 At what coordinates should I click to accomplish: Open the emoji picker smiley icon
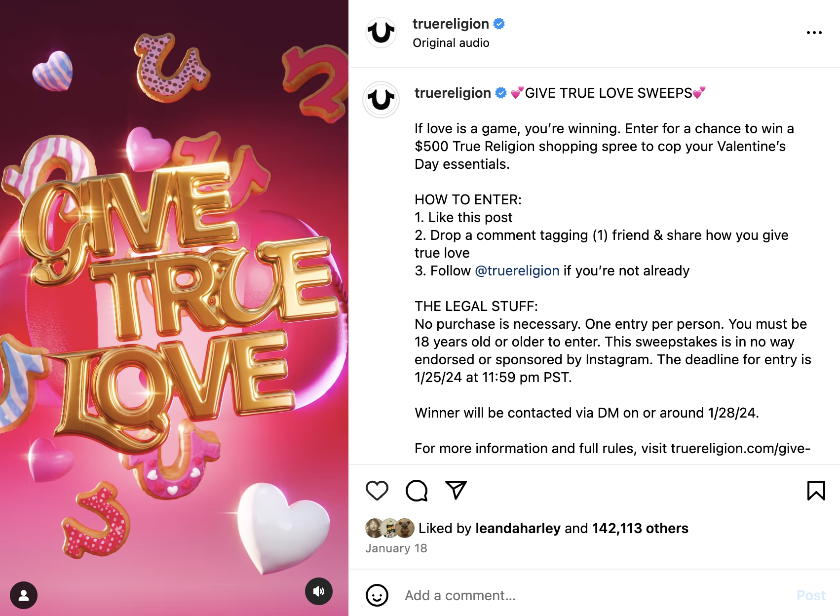377,595
